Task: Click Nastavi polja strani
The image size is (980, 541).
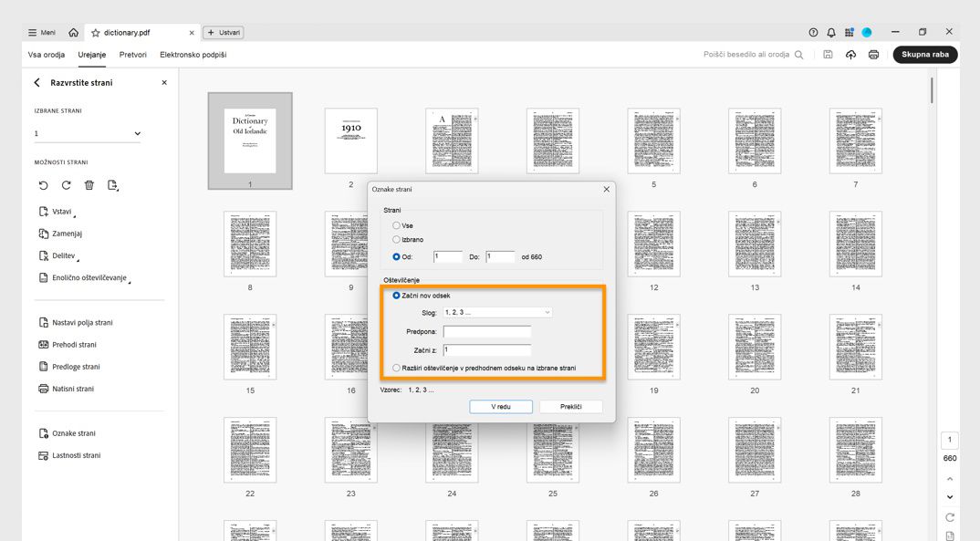Action: click(x=76, y=323)
